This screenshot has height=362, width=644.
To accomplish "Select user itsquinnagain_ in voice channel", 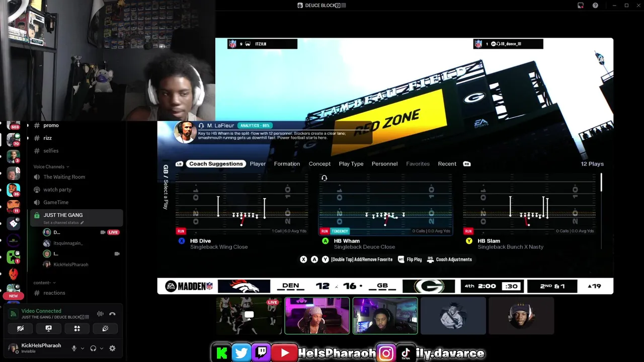I will click(68, 243).
